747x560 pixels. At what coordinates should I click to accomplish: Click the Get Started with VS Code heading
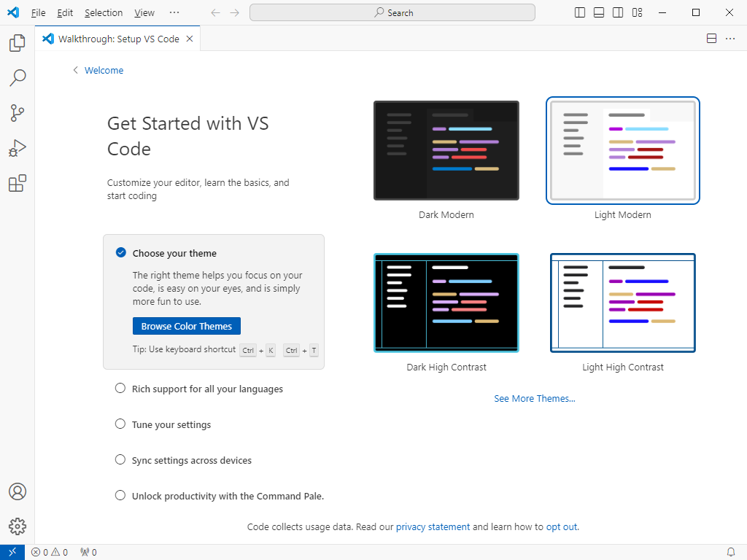[187, 136]
